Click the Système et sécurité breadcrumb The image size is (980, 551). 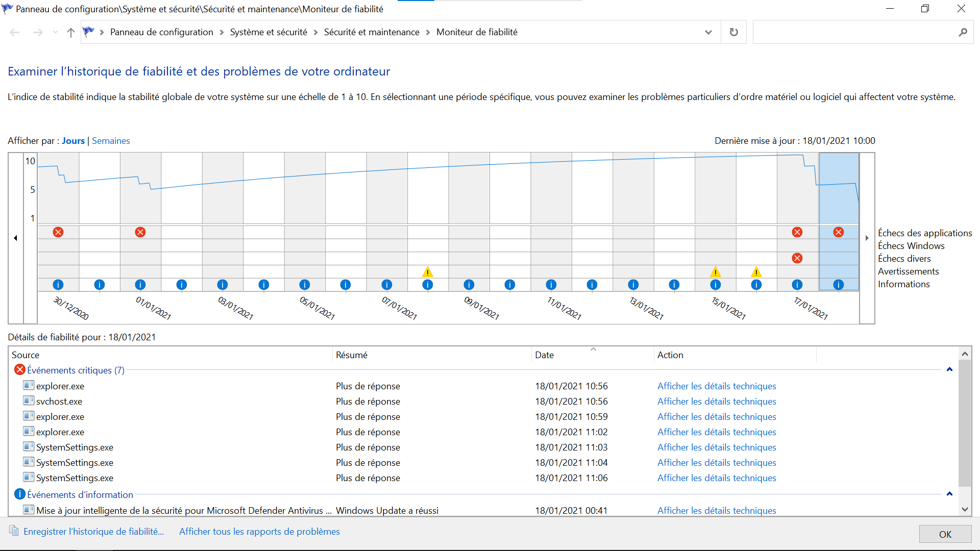click(268, 32)
